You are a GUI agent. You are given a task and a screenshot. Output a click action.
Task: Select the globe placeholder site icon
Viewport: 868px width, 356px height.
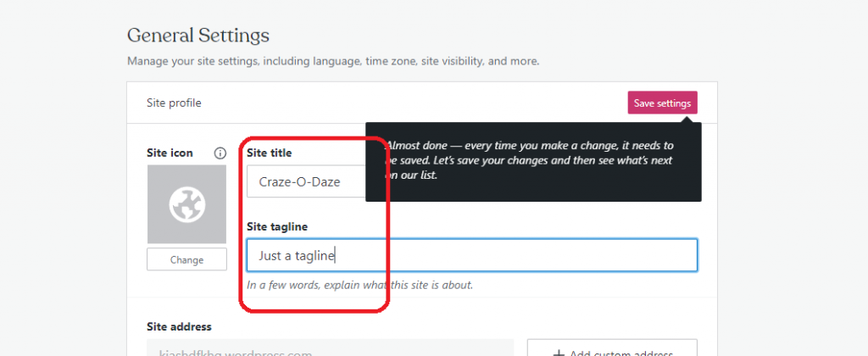pos(186,204)
